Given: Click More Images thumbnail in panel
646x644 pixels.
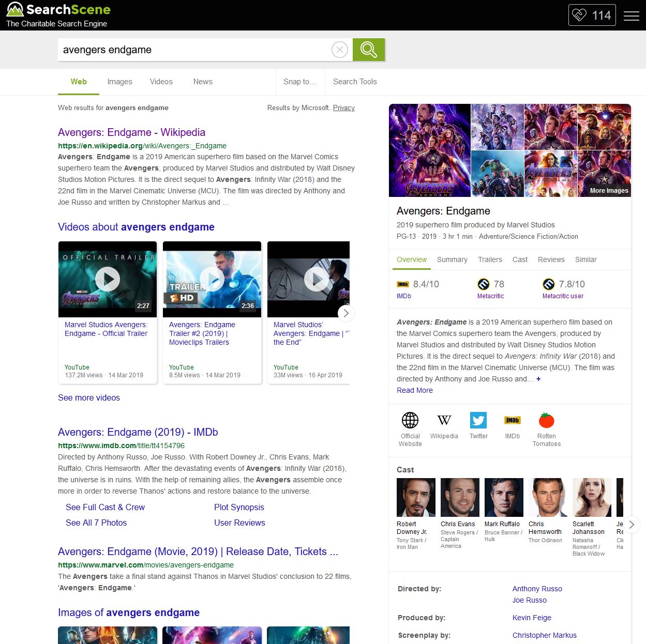Looking at the screenshot, I should point(604,174).
